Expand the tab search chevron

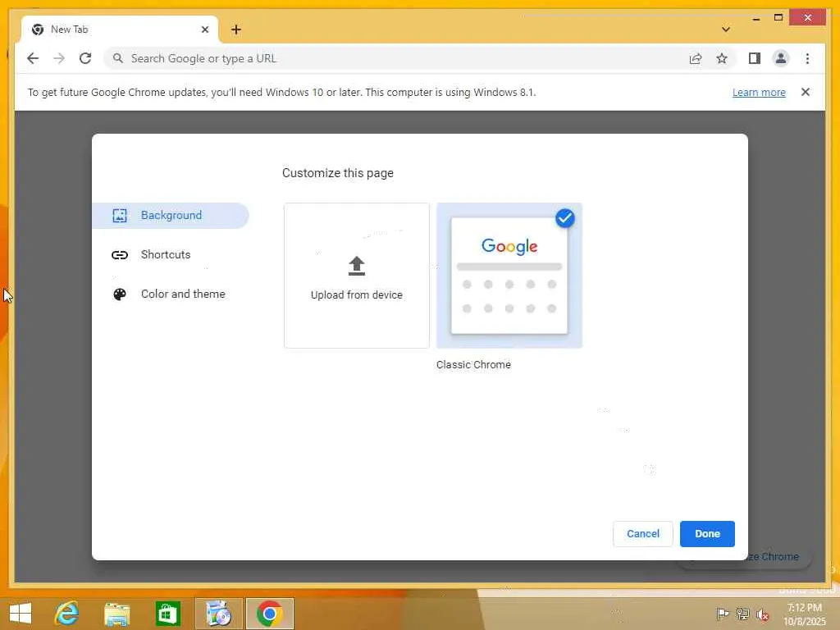(x=726, y=30)
